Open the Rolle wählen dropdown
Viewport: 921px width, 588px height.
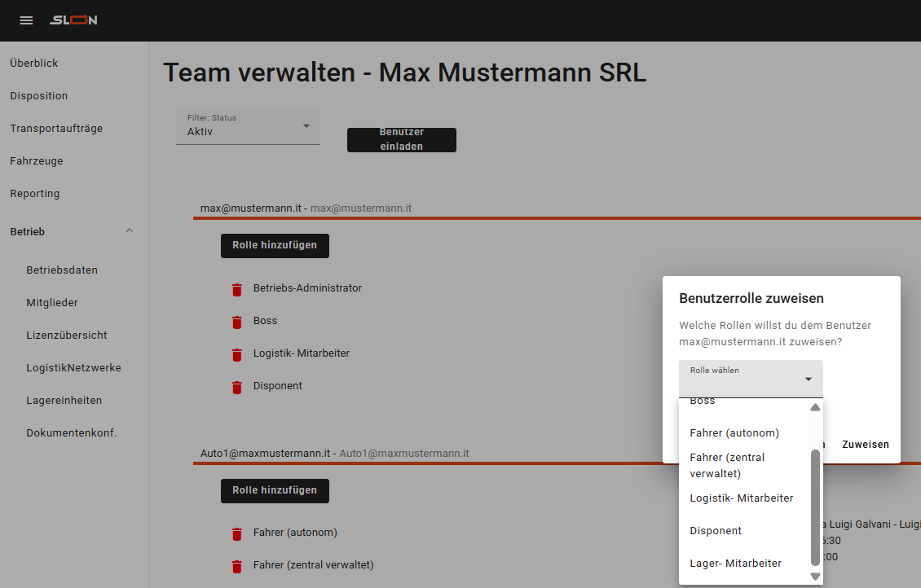click(x=751, y=379)
